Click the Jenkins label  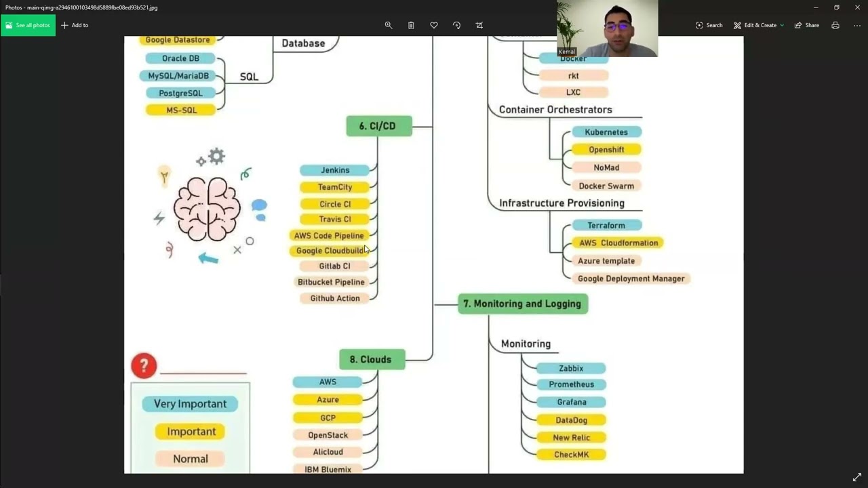click(x=335, y=170)
